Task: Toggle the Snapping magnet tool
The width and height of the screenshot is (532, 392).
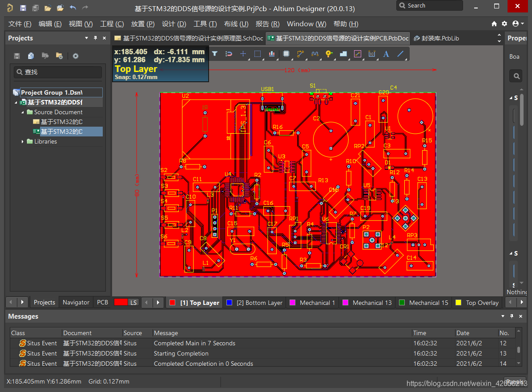Action: 229,54
